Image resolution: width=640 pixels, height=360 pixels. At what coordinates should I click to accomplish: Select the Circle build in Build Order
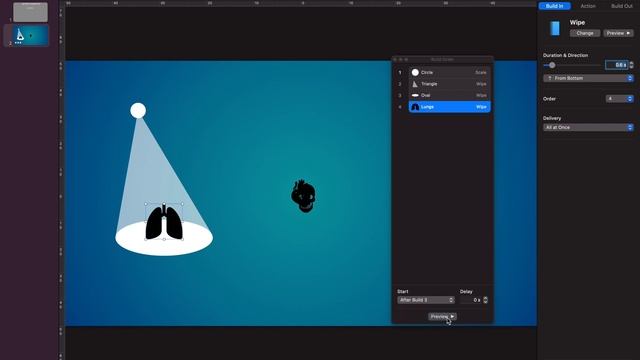pyautogui.click(x=449, y=72)
